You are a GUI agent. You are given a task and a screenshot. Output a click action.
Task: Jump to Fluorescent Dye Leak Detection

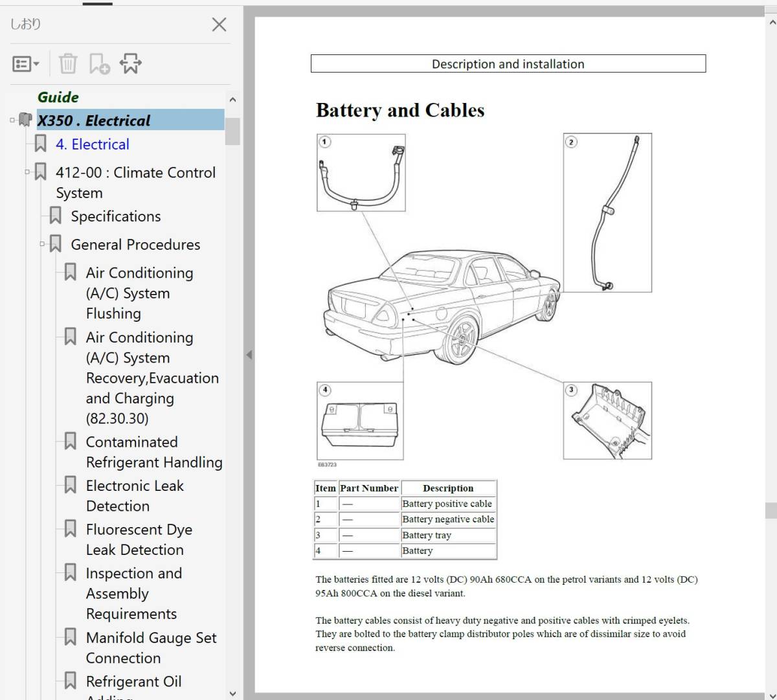point(139,539)
